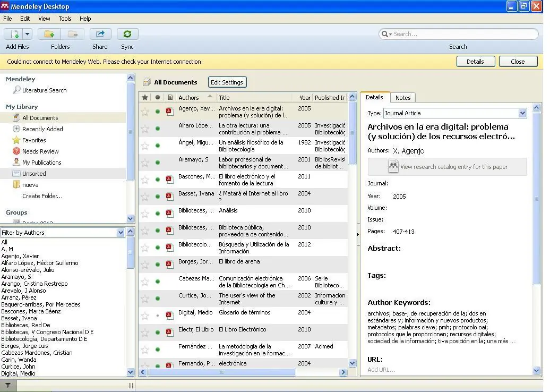
Task: Click the My Publications icon
Action: coord(16,162)
